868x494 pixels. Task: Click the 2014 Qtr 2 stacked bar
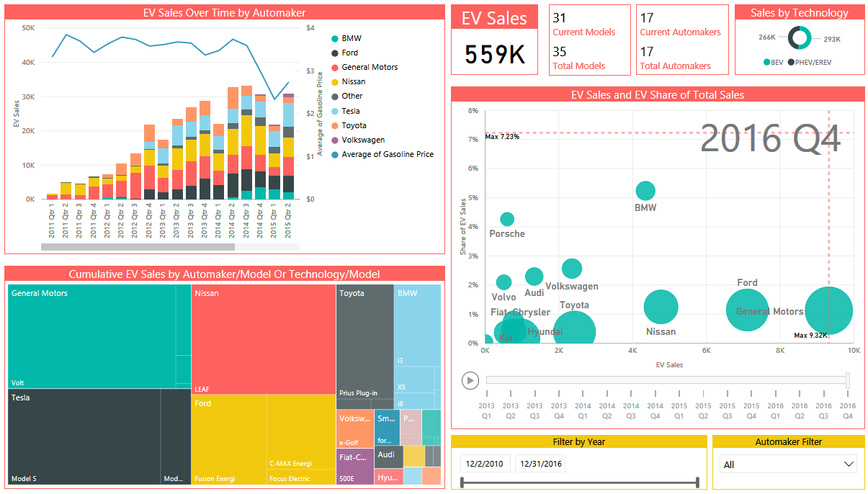tap(233, 143)
